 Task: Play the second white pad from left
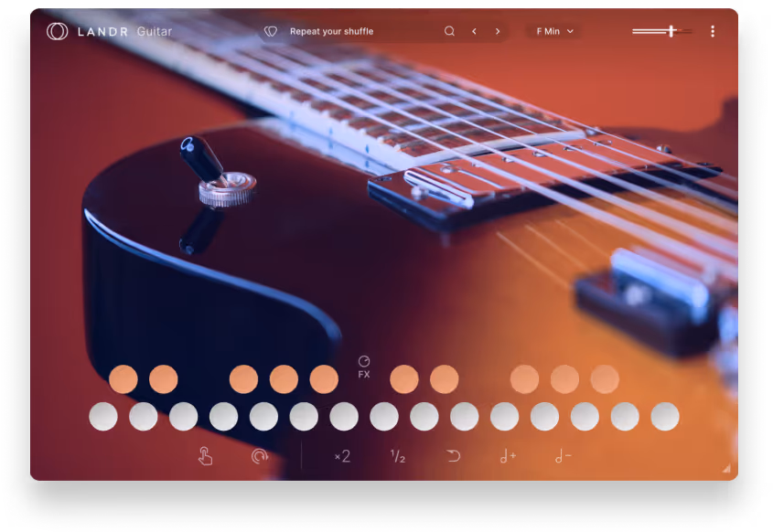coord(144,416)
